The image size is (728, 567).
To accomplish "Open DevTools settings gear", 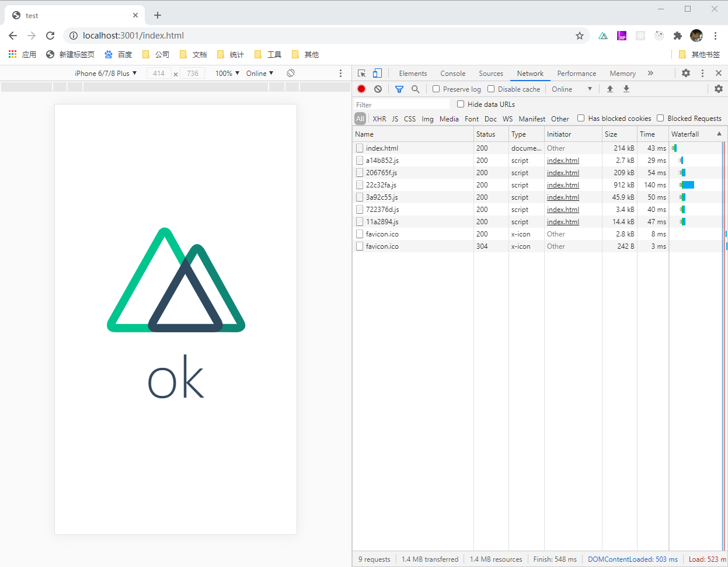I will coord(686,73).
